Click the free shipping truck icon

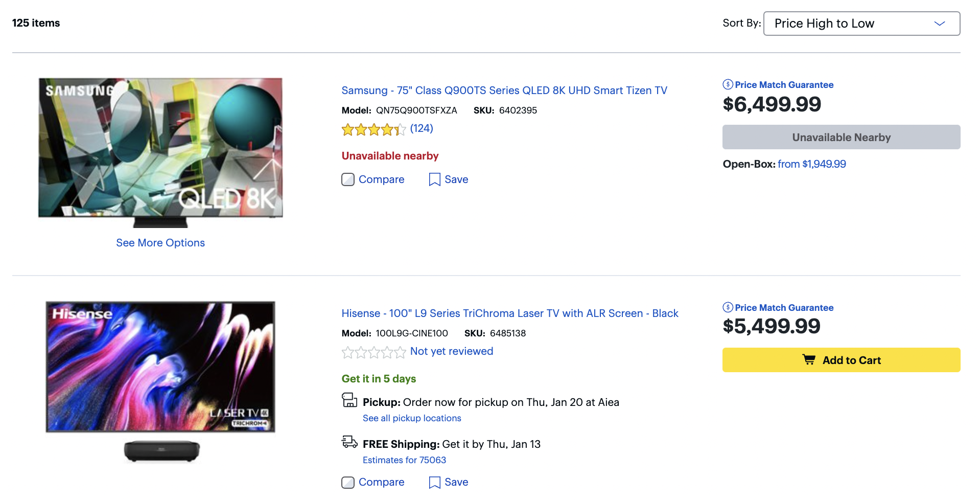tap(349, 442)
